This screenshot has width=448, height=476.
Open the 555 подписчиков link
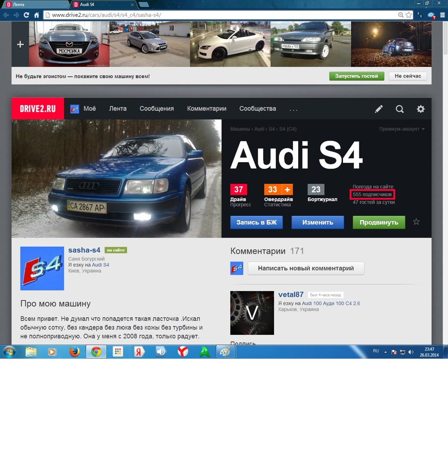click(x=372, y=194)
